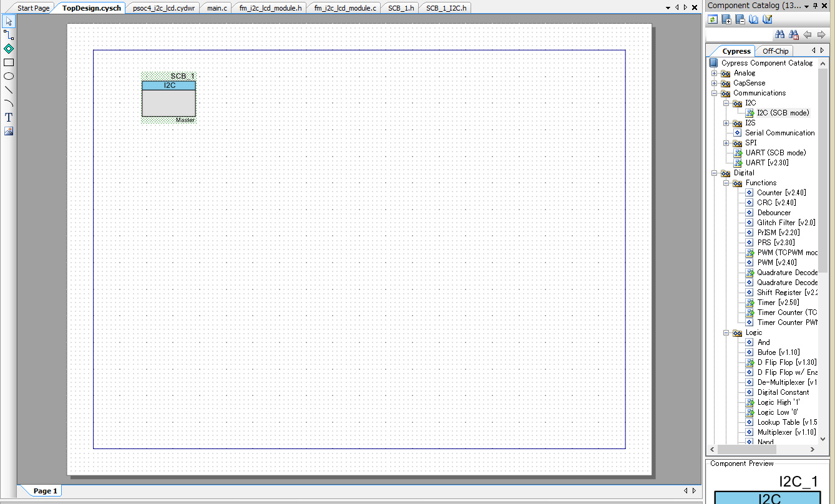Select Lookup Table component

pos(787,422)
